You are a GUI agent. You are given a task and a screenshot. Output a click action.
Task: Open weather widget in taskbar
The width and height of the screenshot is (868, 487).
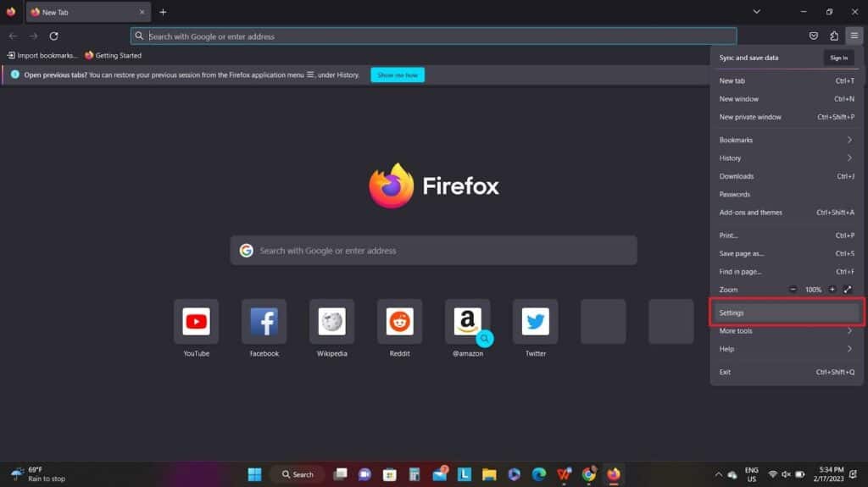pos(37,474)
